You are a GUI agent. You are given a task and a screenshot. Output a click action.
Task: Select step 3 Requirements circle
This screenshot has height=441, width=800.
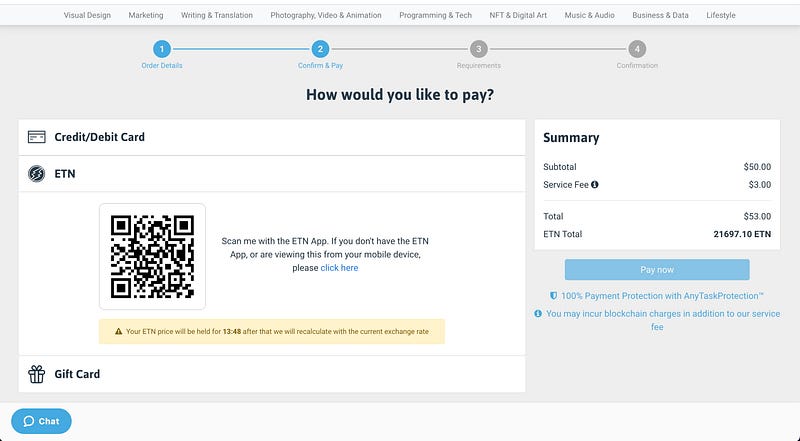(x=479, y=49)
